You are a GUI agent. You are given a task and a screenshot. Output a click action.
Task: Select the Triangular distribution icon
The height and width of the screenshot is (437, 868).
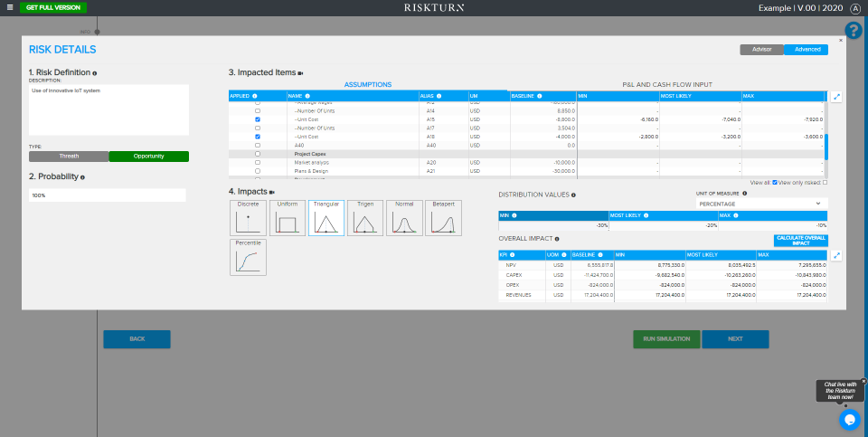click(x=326, y=218)
